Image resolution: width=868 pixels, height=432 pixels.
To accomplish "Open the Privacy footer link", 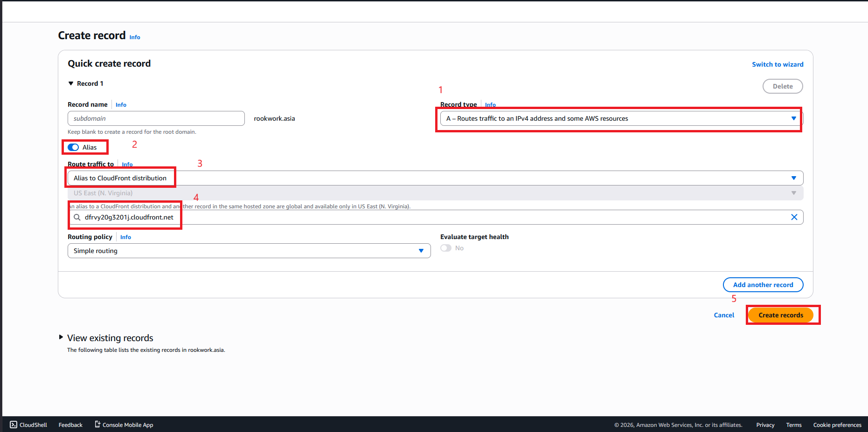I will [765, 425].
